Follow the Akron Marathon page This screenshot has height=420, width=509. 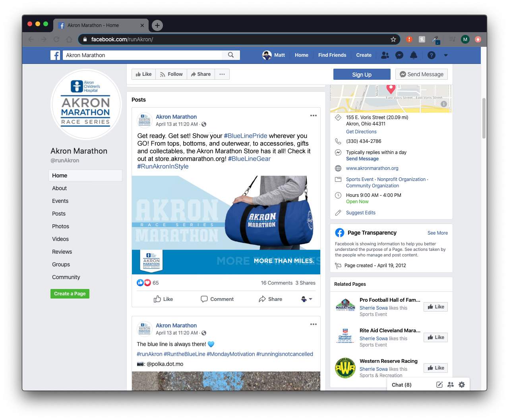click(171, 74)
